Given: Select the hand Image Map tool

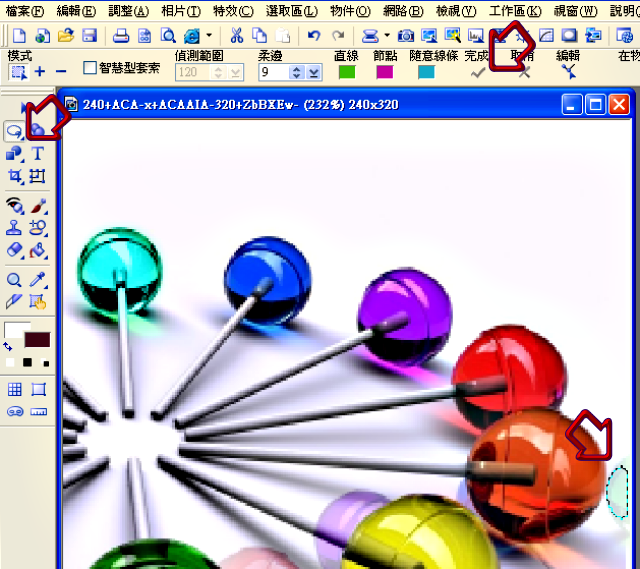Looking at the screenshot, I should (38, 302).
